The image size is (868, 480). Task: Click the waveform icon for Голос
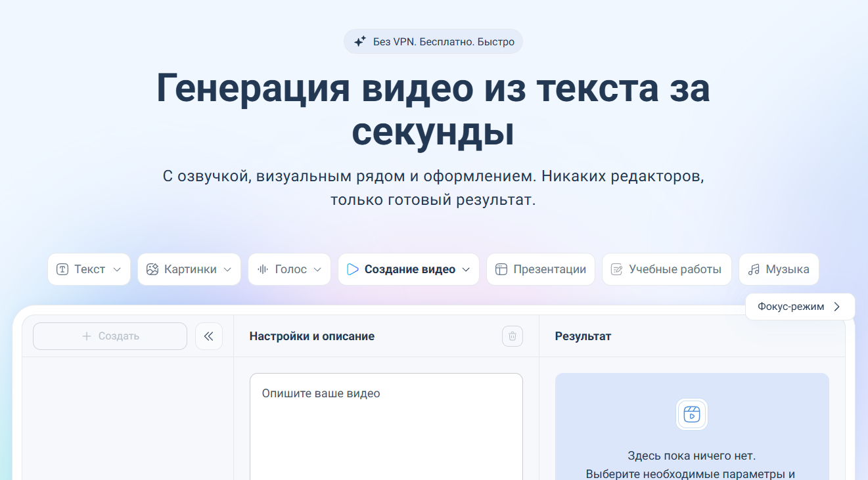tap(263, 269)
